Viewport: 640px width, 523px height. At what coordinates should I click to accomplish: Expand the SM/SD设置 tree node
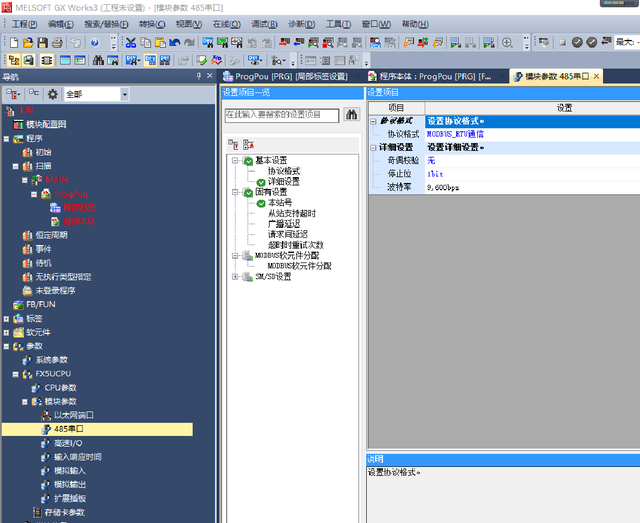click(235, 276)
